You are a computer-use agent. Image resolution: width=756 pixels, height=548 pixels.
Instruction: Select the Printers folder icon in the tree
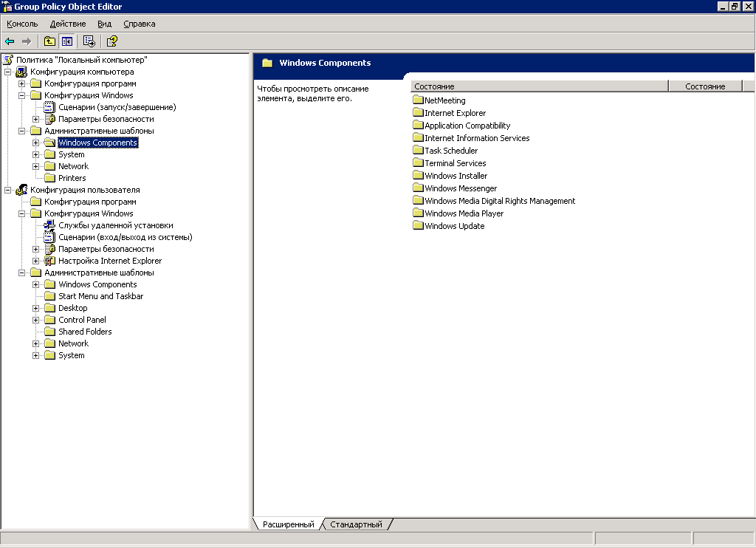pyautogui.click(x=49, y=178)
